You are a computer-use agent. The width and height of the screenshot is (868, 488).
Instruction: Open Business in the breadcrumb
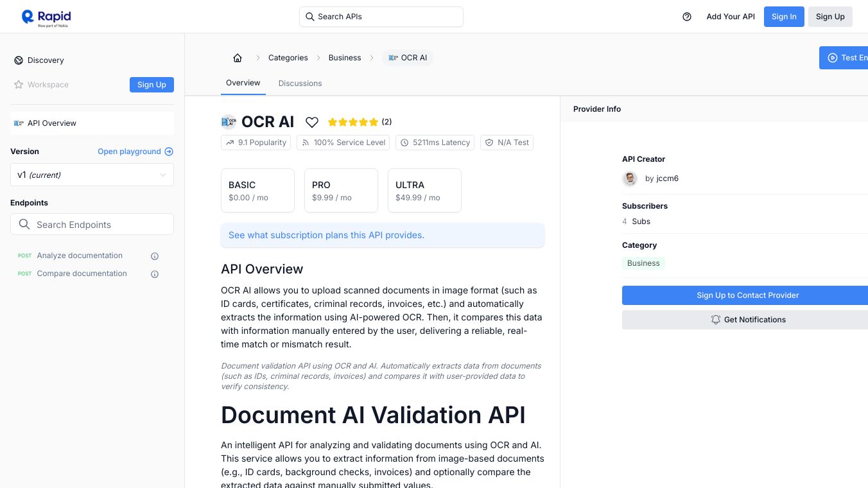[345, 58]
